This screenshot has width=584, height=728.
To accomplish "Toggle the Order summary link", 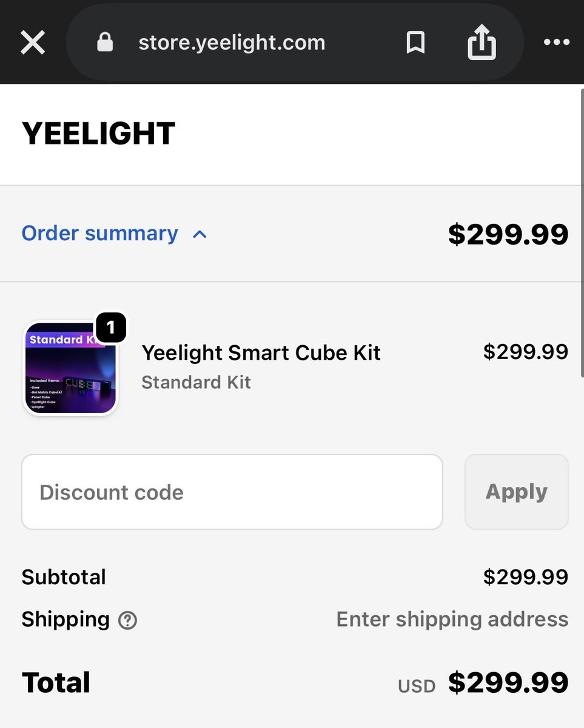I will (100, 234).
